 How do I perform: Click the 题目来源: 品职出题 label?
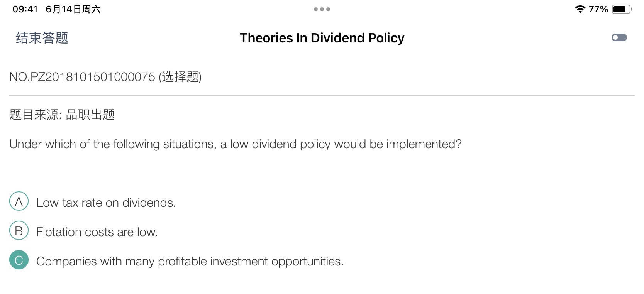point(62,115)
